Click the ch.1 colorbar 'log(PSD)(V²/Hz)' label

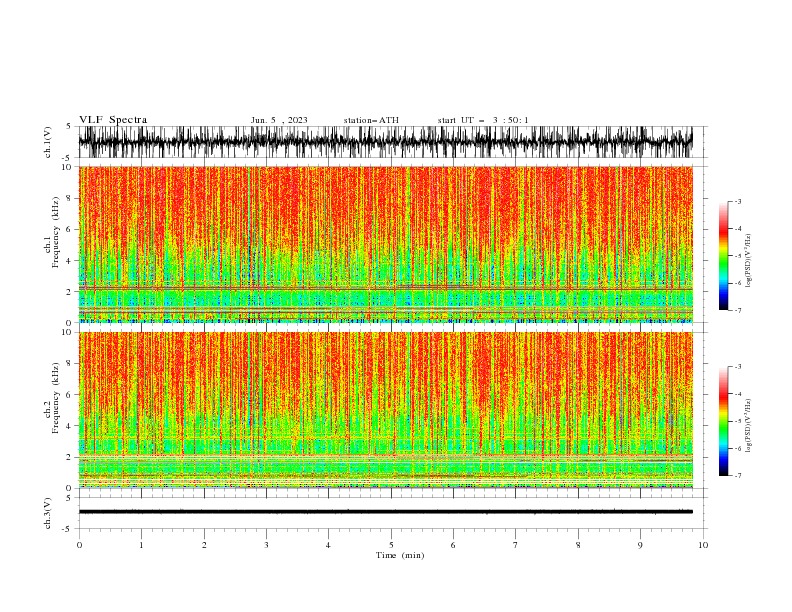click(x=749, y=261)
